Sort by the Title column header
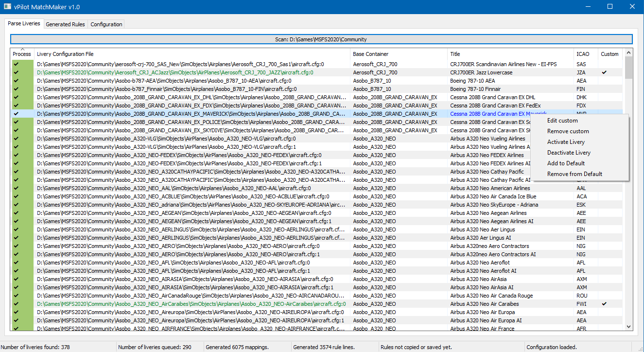Viewport: 644px width, 352px height. coord(511,54)
